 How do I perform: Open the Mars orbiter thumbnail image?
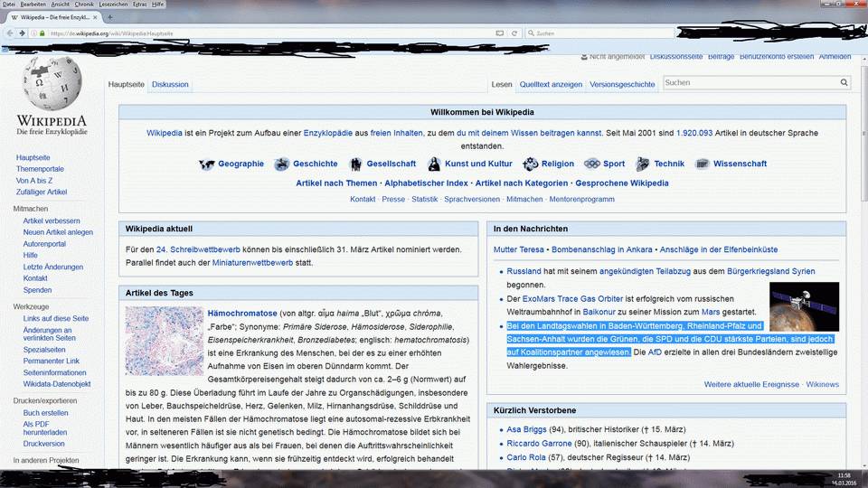(804, 306)
